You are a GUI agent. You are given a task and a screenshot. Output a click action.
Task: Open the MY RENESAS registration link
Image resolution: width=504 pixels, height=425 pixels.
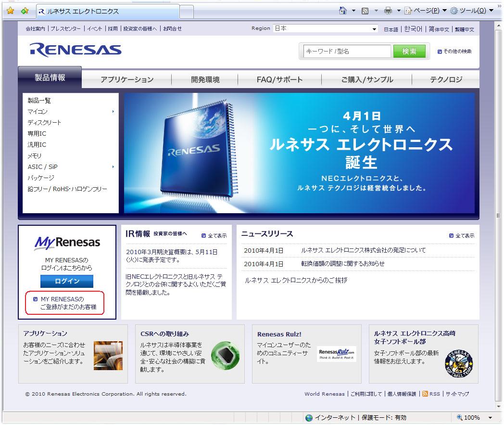(68, 303)
